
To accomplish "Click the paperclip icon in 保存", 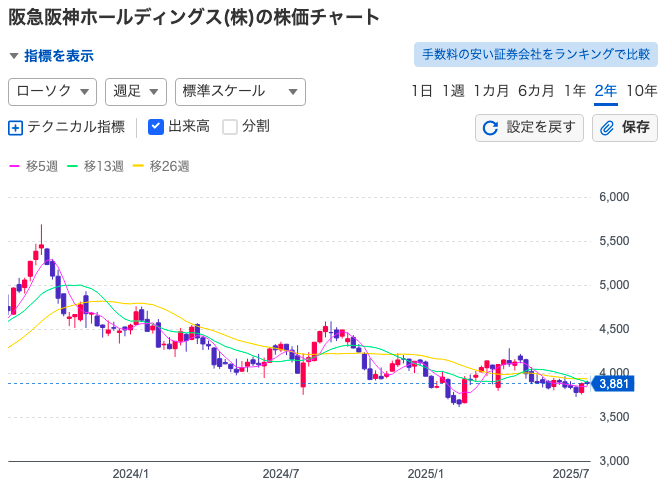I will 607,128.
